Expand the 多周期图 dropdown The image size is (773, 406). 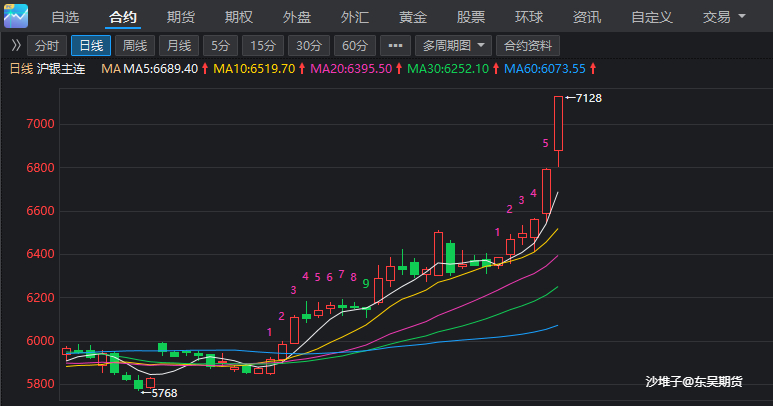pos(454,46)
